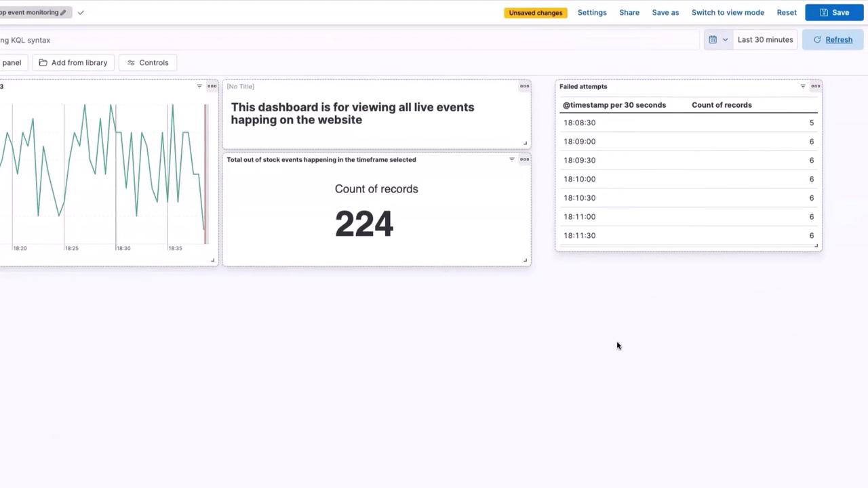This screenshot has width=868, height=488.
Task: Open dashboard Settings
Action: [x=592, y=12]
